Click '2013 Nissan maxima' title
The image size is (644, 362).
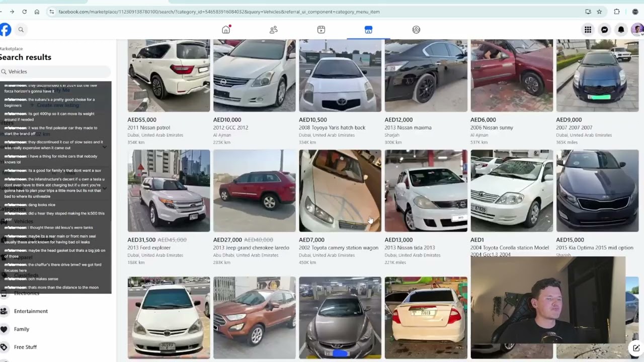pyautogui.click(x=408, y=128)
